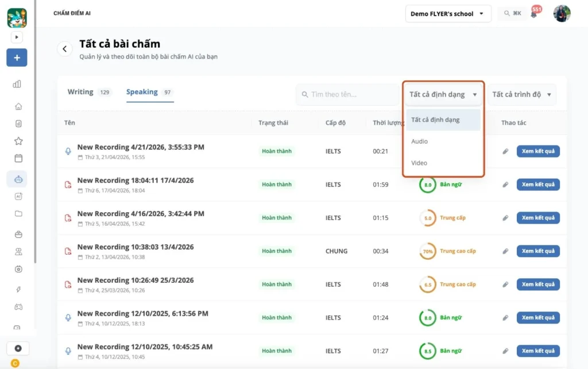Click edit pencil for recording 12/10/2025 6:13:56 PM

(505, 318)
